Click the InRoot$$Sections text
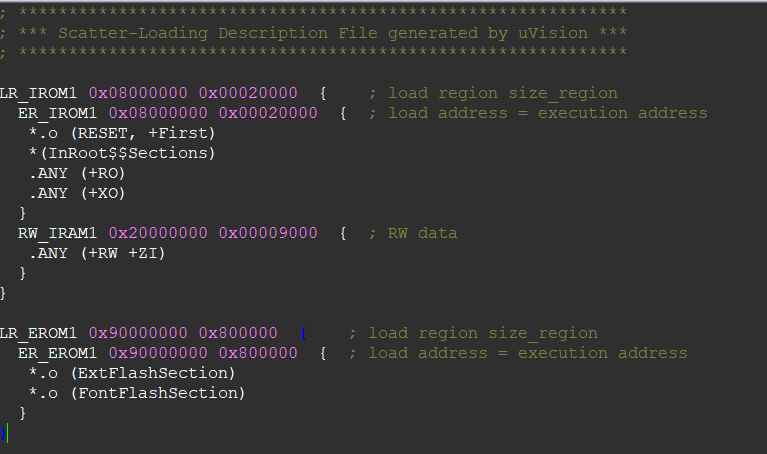This screenshot has height=454, width=767. (129, 153)
